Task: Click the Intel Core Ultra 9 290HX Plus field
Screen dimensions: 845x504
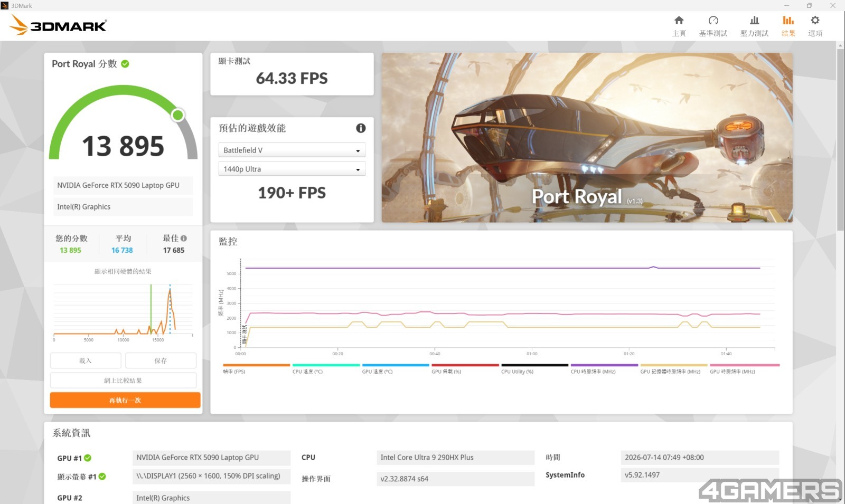Action: click(x=456, y=458)
